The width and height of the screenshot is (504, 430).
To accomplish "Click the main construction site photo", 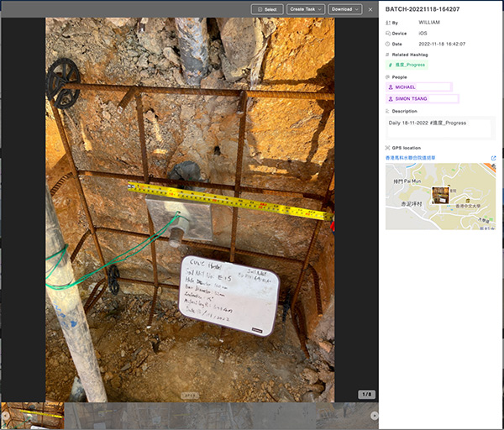I will [x=190, y=210].
